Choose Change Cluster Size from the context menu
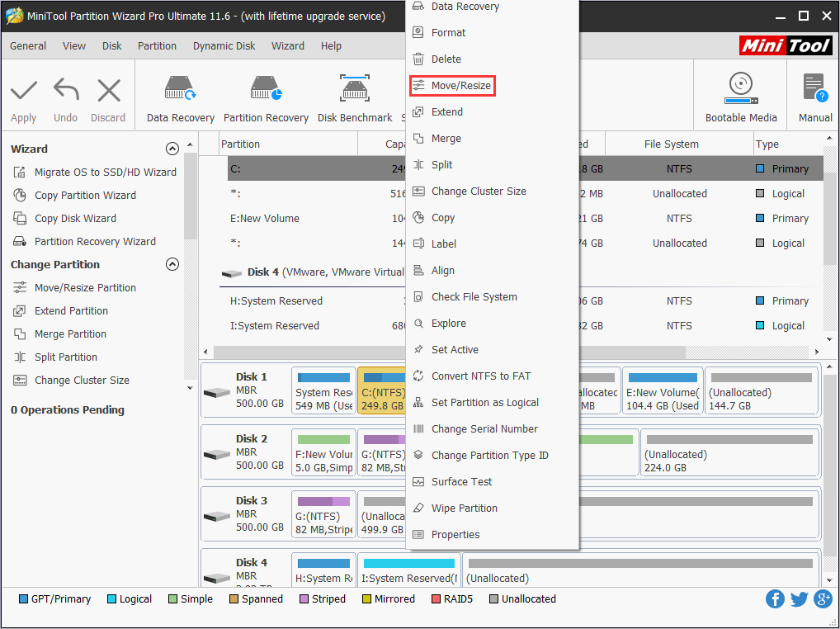This screenshot has width=840, height=629. (x=493, y=192)
